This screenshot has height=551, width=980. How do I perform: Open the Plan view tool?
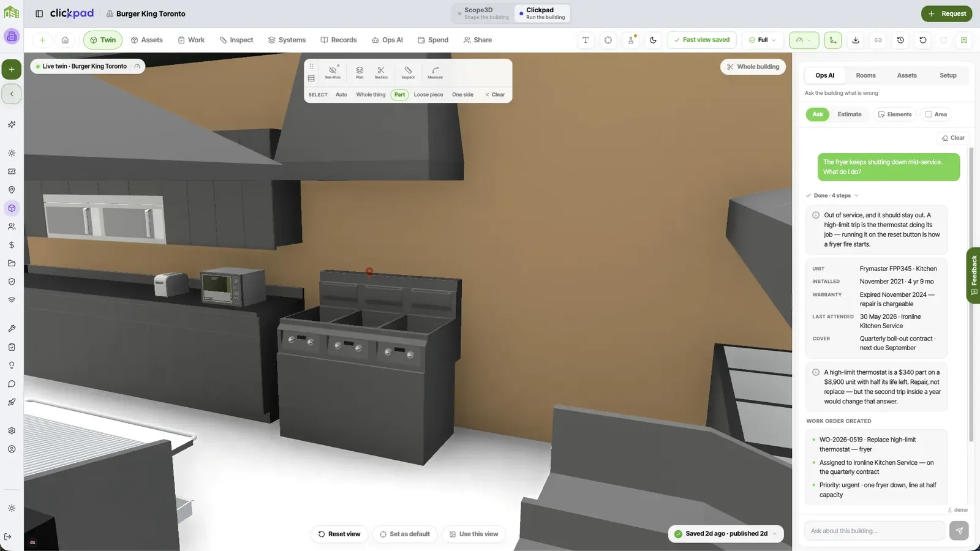pos(360,72)
